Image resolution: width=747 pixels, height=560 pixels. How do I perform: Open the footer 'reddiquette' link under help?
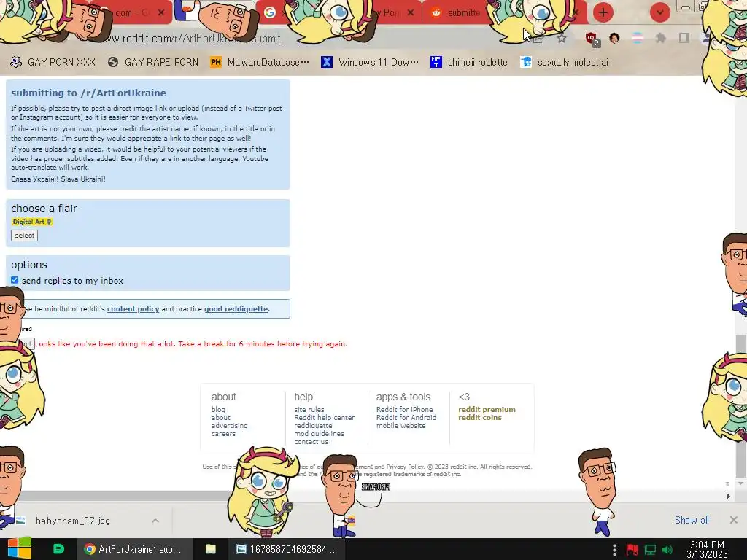coord(313,426)
